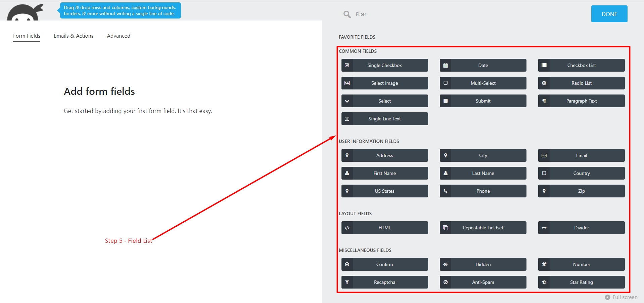Click the Radio List circle icon
Image resolution: width=644 pixels, height=303 pixels.
(x=544, y=83)
